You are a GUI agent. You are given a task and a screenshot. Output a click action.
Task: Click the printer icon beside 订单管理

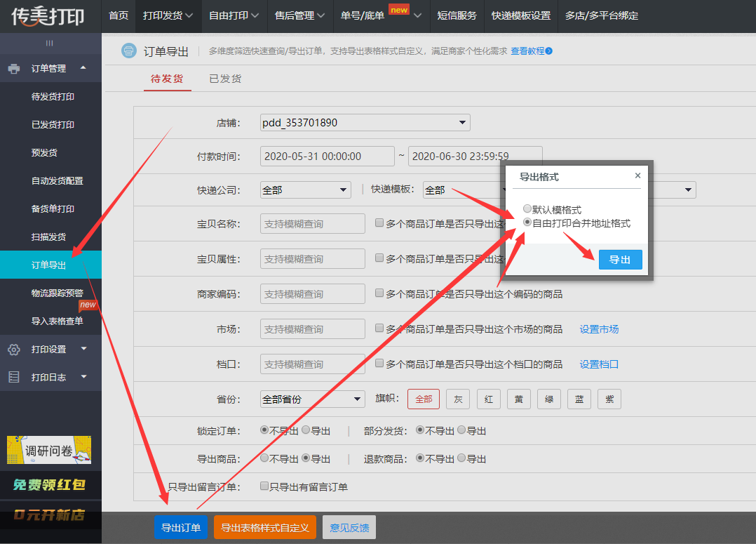14,69
